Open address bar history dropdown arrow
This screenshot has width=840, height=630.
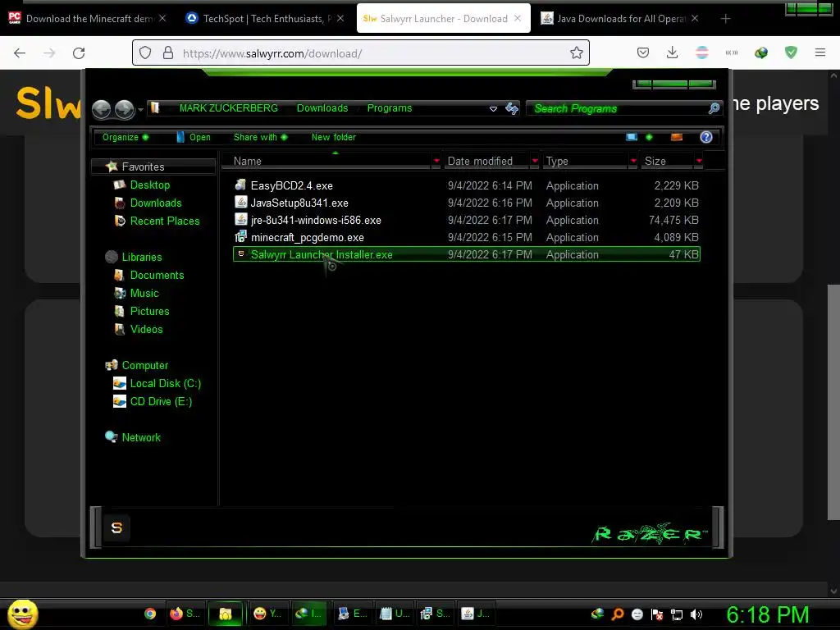point(493,109)
